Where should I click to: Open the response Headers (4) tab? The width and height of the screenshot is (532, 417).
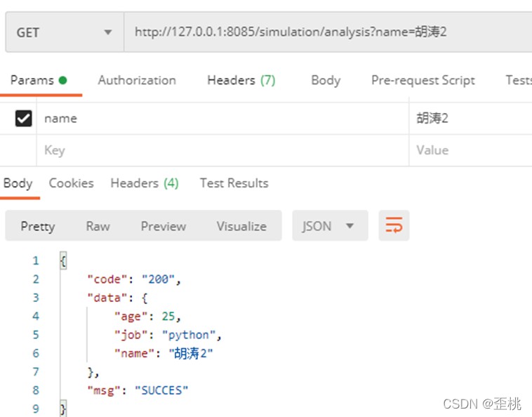[x=145, y=183]
